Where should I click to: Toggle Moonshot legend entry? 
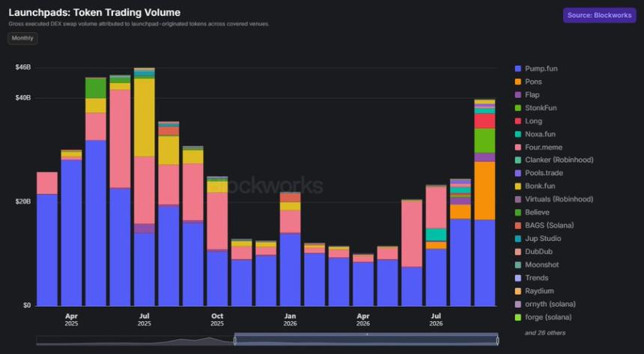pyautogui.click(x=537, y=265)
